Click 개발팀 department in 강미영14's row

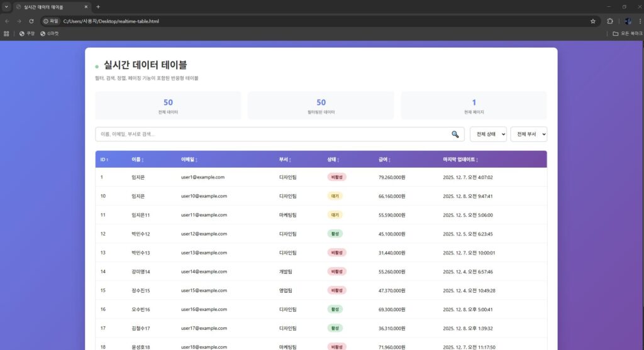click(286, 271)
